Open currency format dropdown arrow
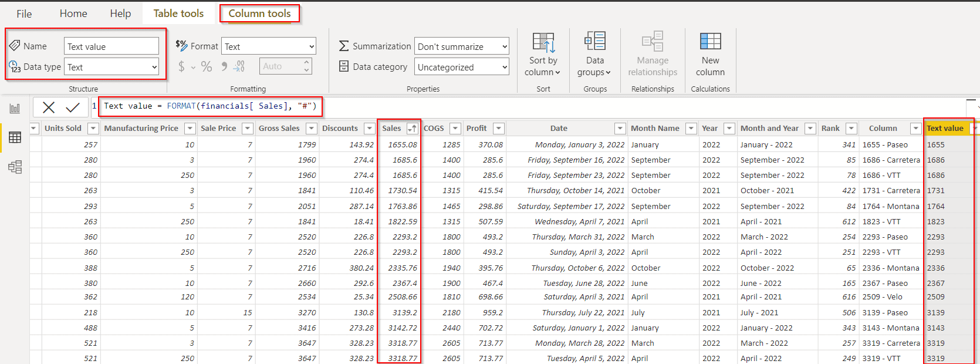Image resolution: width=980 pixels, height=364 pixels. [193, 68]
